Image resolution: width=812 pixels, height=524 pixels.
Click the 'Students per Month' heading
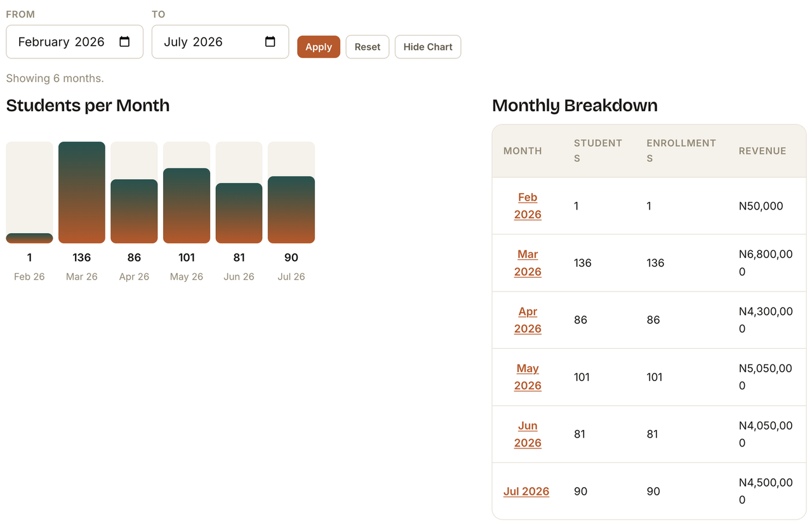[88, 105]
